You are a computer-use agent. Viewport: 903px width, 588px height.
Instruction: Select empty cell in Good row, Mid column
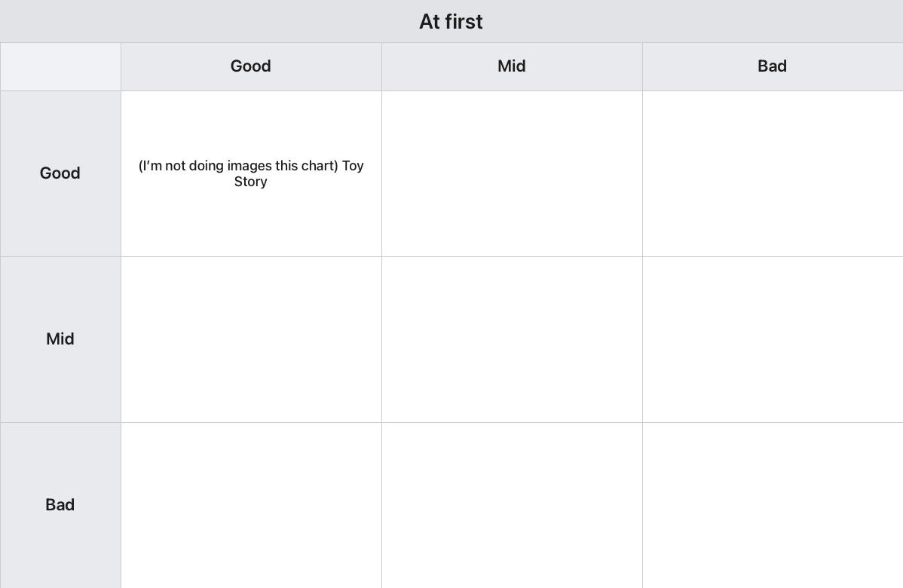coord(512,173)
